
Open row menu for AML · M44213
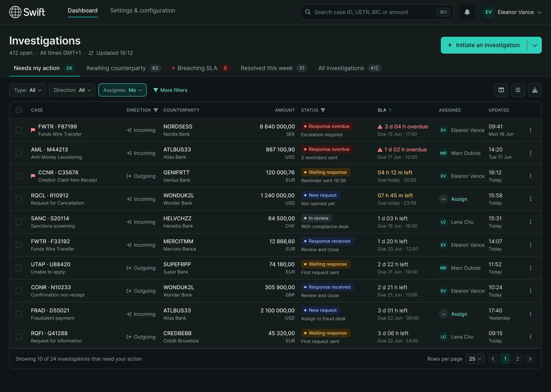pos(531,153)
